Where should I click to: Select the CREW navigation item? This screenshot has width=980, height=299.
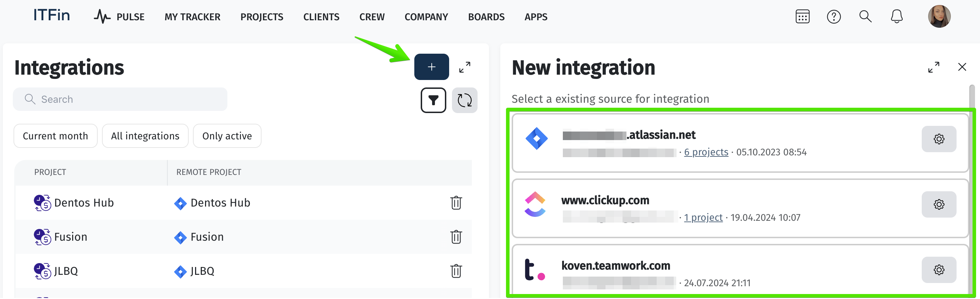point(372,17)
